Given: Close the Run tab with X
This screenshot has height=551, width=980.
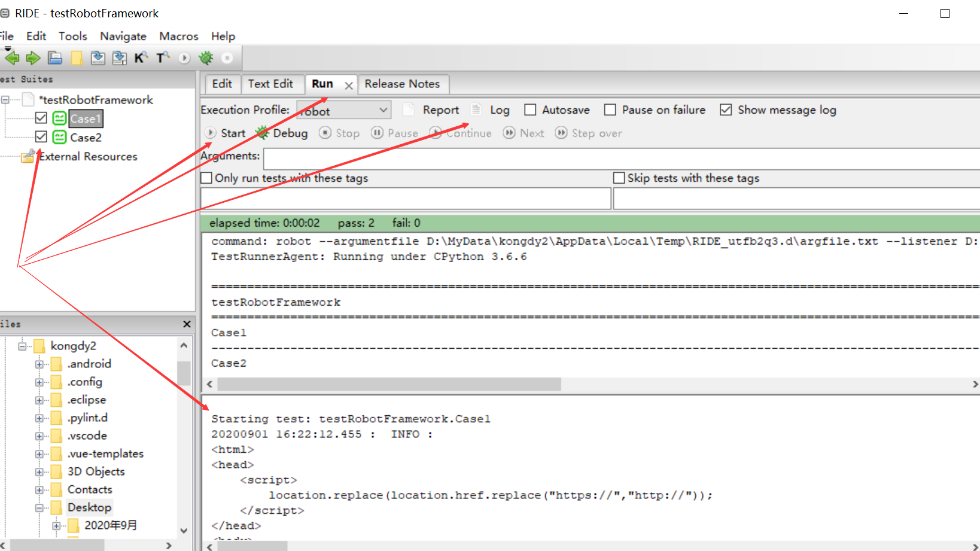Looking at the screenshot, I should coord(348,86).
